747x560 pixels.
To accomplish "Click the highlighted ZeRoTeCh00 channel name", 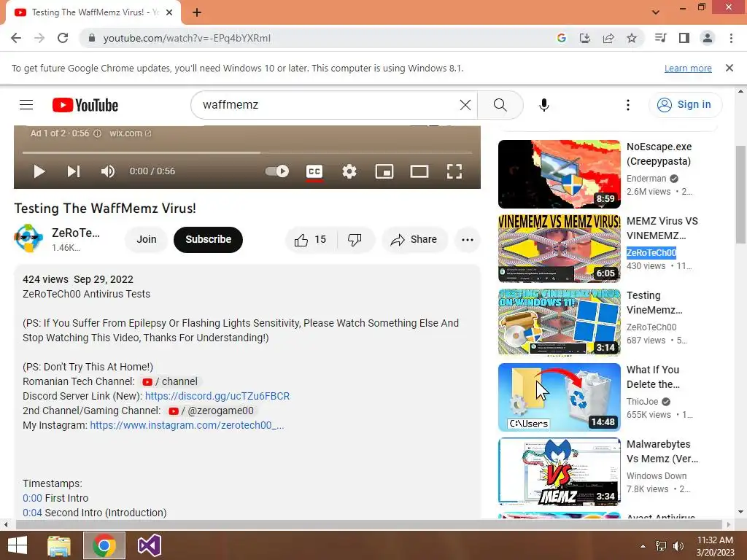I will pyautogui.click(x=651, y=253).
